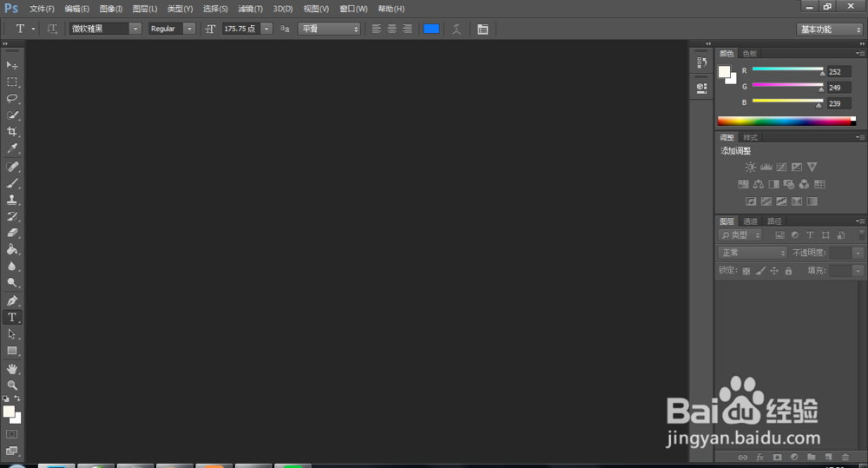868x468 pixels.
Task: Toggle text orientation in options bar
Action: pyautogui.click(x=52, y=29)
